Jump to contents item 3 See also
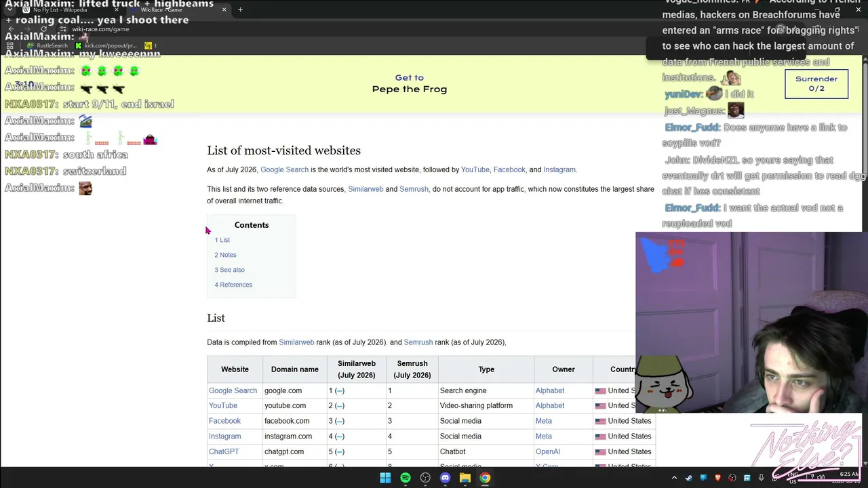This screenshot has height=488, width=868. [x=230, y=270]
